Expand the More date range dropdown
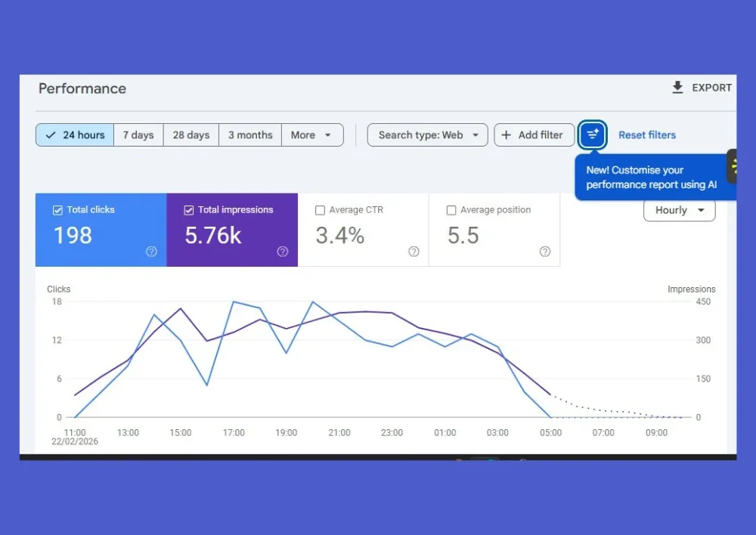The image size is (756, 535). tap(311, 135)
